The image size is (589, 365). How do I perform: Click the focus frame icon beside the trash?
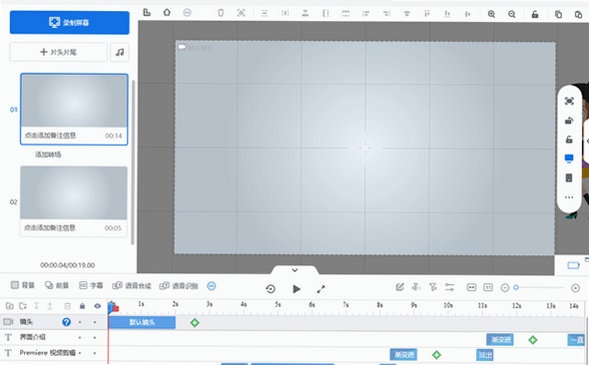click(241, 13)
